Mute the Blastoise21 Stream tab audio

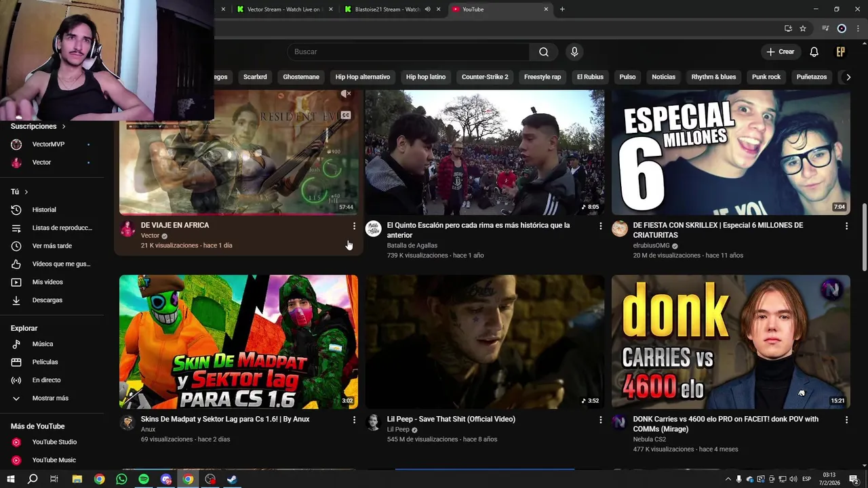427,9
